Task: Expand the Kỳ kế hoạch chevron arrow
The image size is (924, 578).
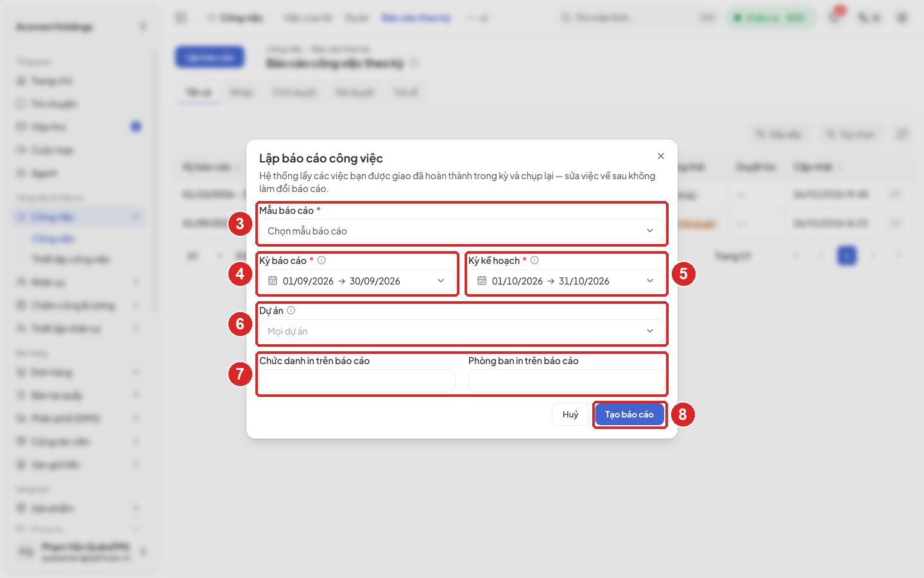Action: click(x=650, y=281)
